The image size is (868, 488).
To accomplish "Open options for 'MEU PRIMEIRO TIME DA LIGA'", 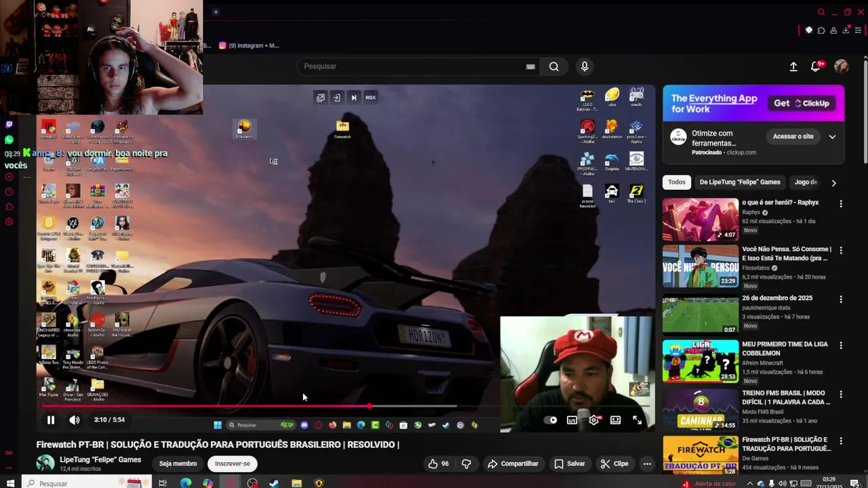I will click(841, 345).
